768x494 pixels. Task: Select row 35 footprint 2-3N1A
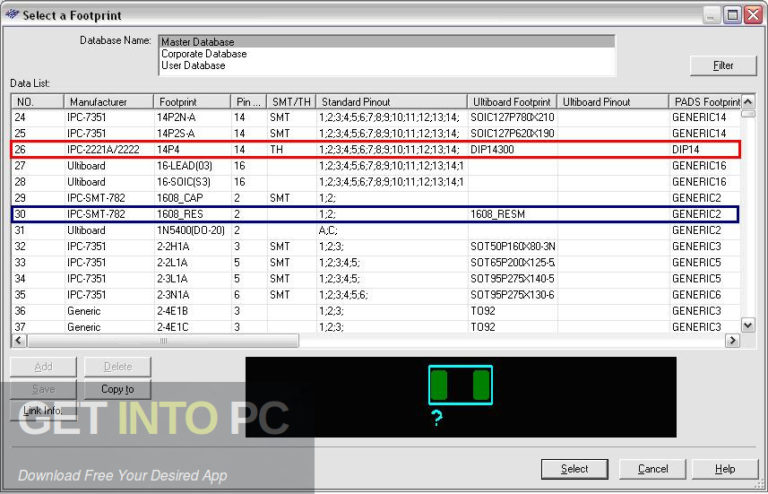tap(376, 295)
